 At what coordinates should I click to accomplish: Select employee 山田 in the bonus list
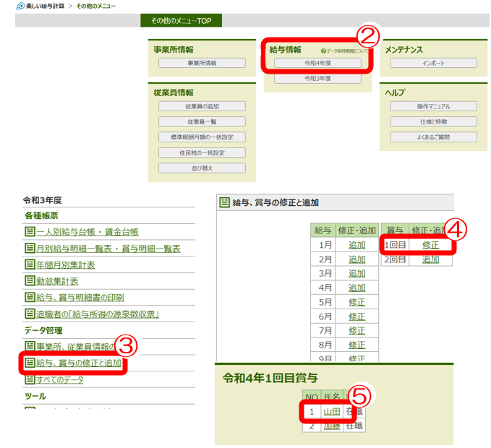click(x=330, y=411)
